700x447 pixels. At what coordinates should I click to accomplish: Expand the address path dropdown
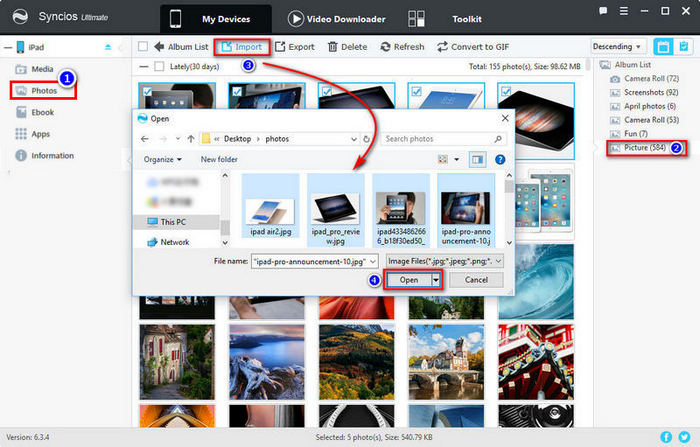[x=354, y=139]
